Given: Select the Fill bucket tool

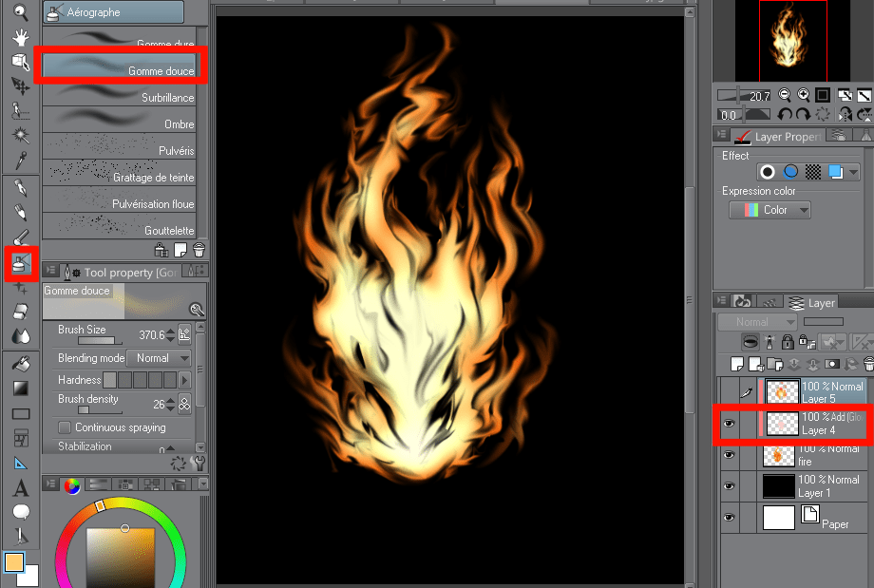Looking at the screenshot, I should click(21, 364).
